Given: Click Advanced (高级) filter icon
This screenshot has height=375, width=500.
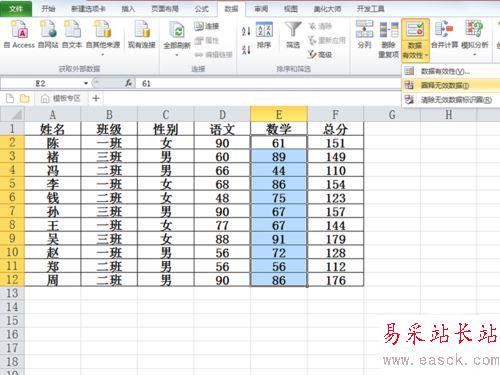Looking at the screenshot, I should 320,54.
